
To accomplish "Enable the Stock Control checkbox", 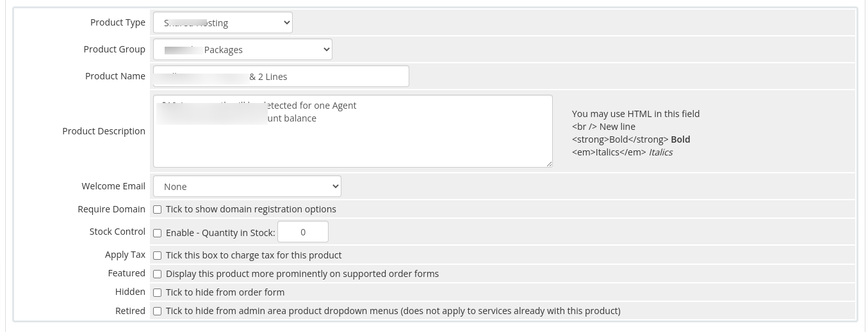I will coord(157,233).
